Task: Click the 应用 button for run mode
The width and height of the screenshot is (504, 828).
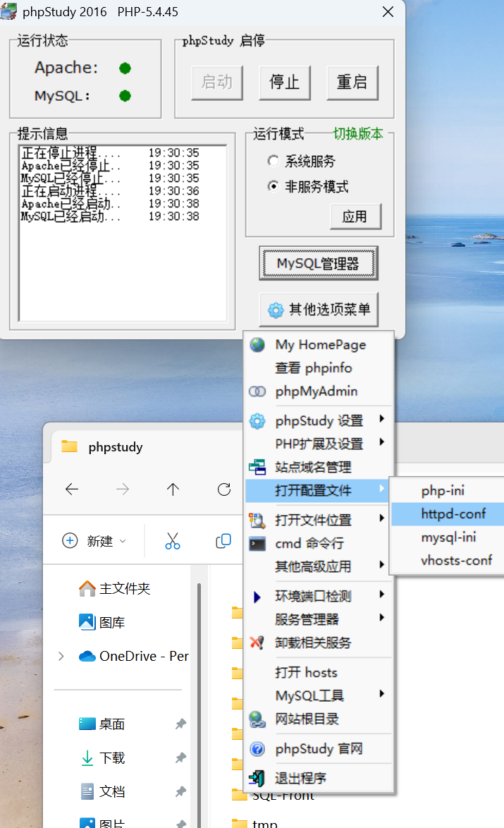Action: pyautogui.click(x=355, y=217)
